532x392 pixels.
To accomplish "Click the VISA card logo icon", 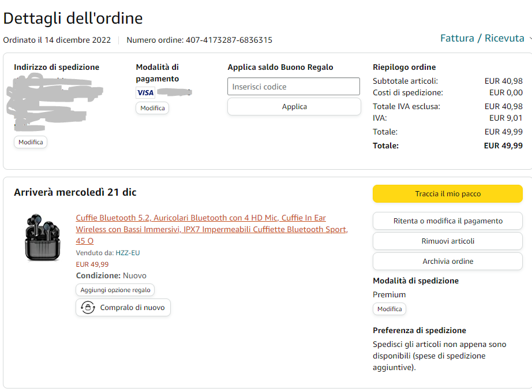I will [x=145, y=93].
